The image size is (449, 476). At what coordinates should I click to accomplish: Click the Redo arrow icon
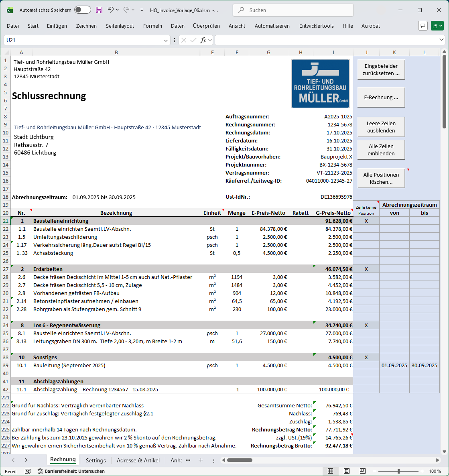tap(126, 10)
